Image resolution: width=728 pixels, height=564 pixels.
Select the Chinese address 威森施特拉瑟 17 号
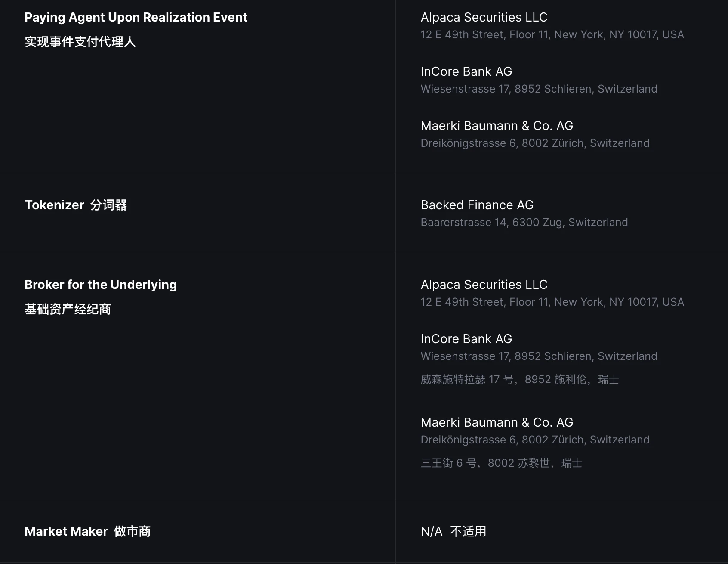520,379
